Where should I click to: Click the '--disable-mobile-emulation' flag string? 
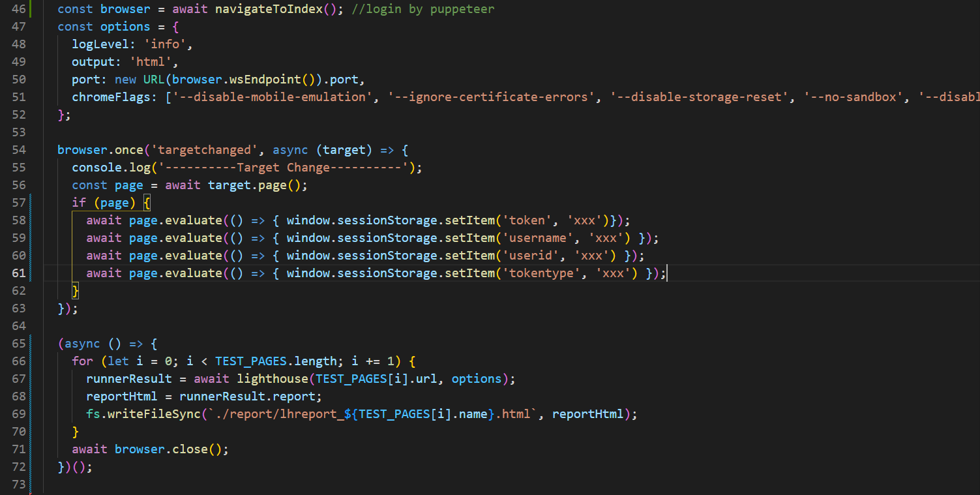(273, 97)
